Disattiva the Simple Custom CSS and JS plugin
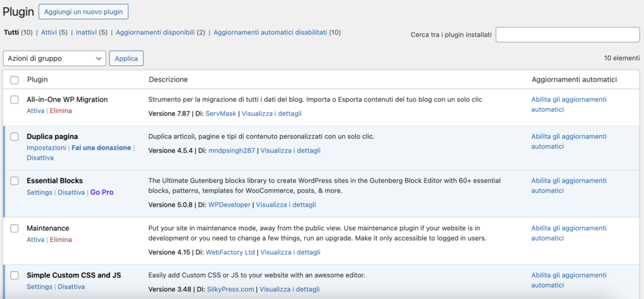Image resolution: width=644 pixels, height=299 pixels. [x=71, y=286]
